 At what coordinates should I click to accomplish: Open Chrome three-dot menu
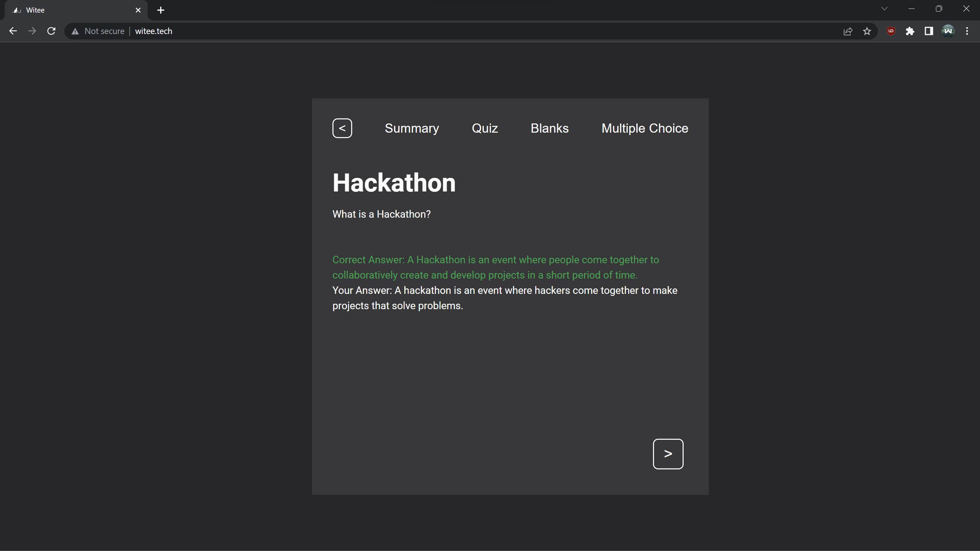click(967, 31)
